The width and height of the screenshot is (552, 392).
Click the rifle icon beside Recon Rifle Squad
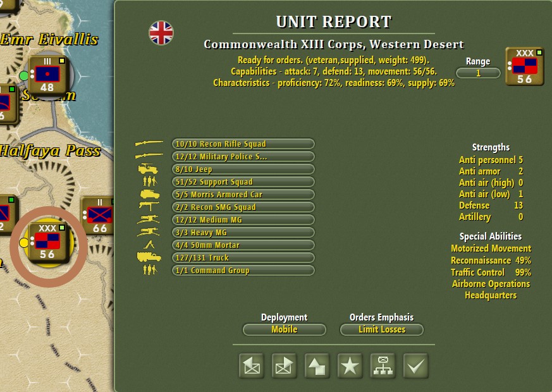(149, 144)
